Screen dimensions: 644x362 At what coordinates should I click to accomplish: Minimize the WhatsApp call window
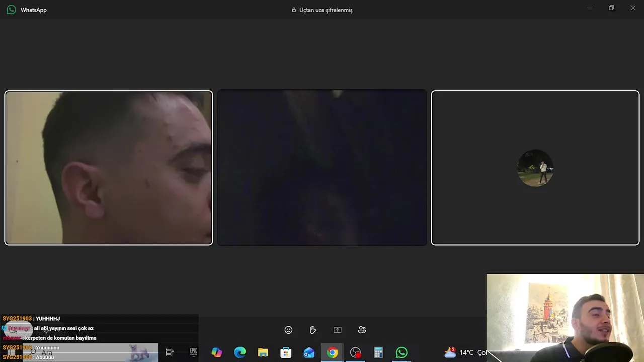tap(590, 8)
